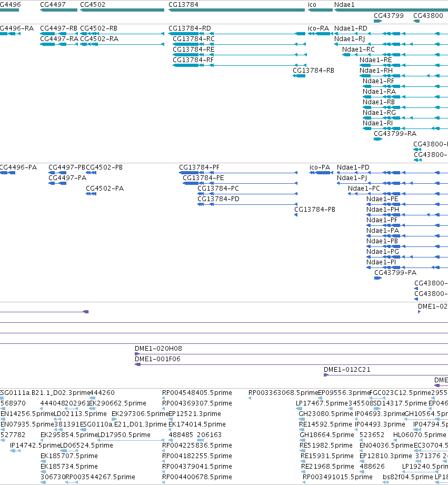Open the CG13784 gene label in top track
Viewport: 448px width, 485px height.
[x=183, y=5]
